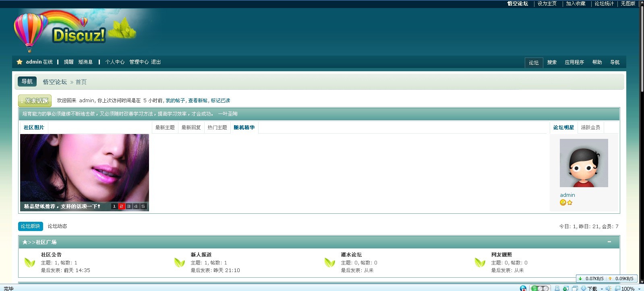The height and width of the screenshot is (291, 644).
Task: Open the 搜索 navigation item
Action: [552, 62]
